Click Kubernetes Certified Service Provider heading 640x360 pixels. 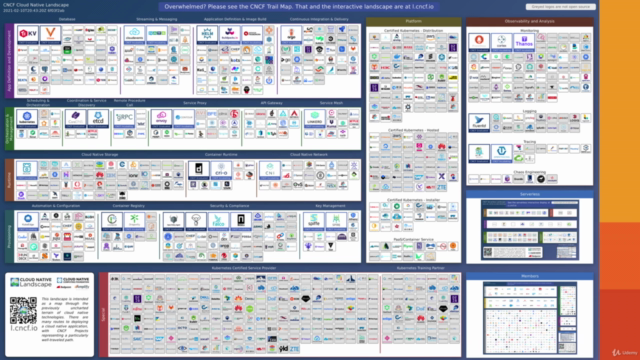point(244,268)
